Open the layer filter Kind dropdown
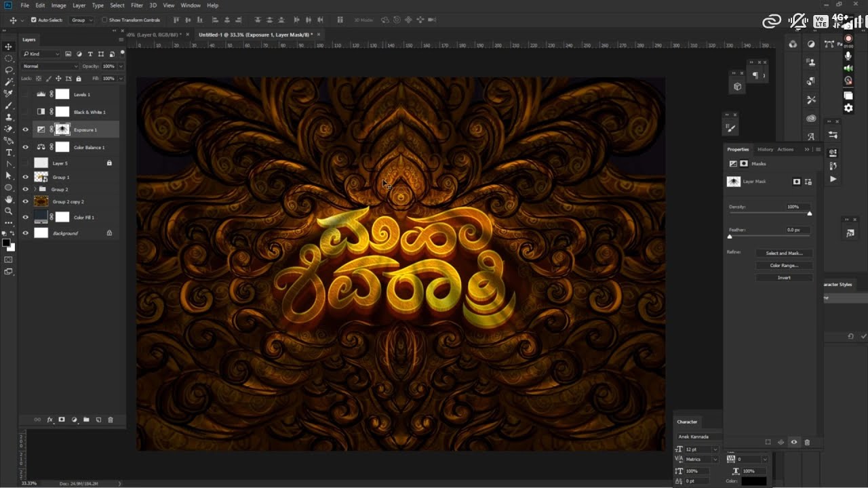Viewport: 868px width, 488px height. pyautogui.click(x=41, y=54)
